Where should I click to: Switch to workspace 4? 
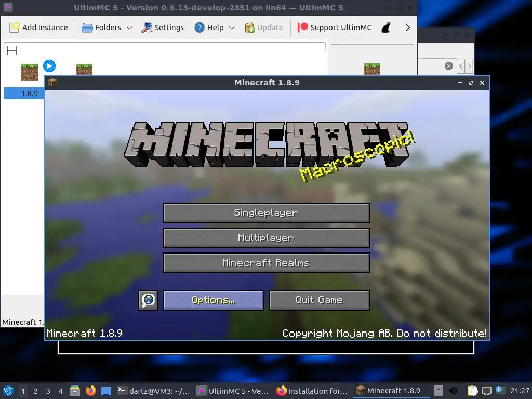pyautogui.click(x=61, y=391)
